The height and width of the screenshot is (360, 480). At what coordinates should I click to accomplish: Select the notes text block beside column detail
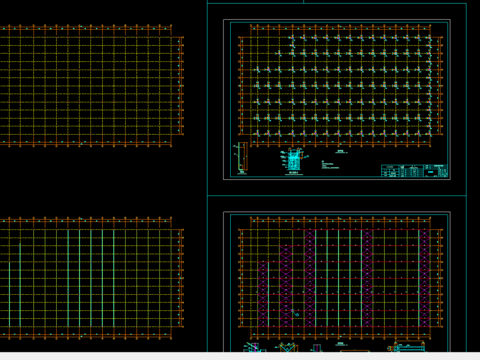330,165
